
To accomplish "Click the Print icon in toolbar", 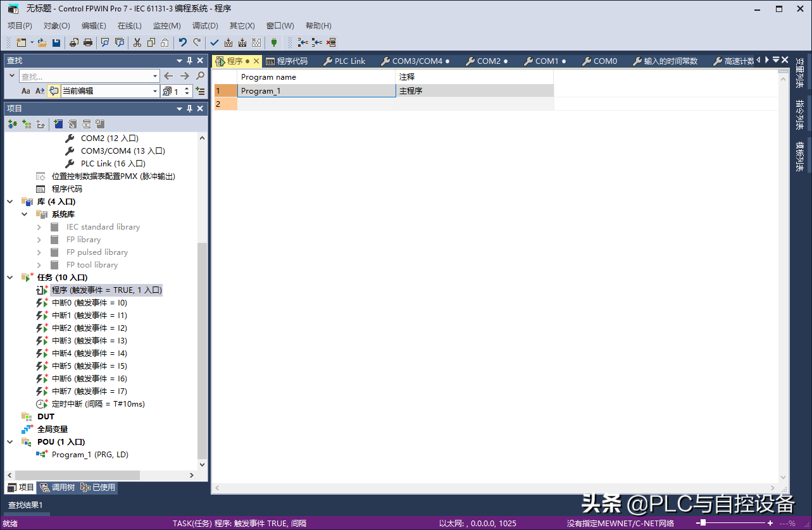I will tap(88, 42).
